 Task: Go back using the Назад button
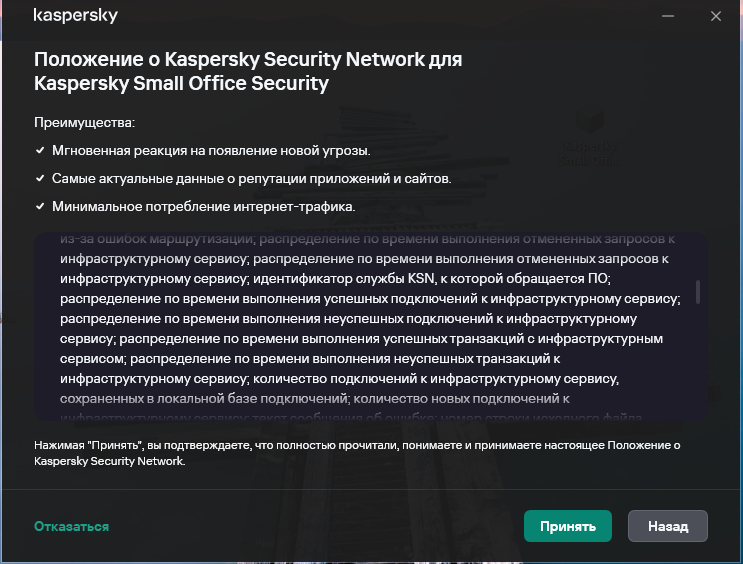tap(668, 526)
